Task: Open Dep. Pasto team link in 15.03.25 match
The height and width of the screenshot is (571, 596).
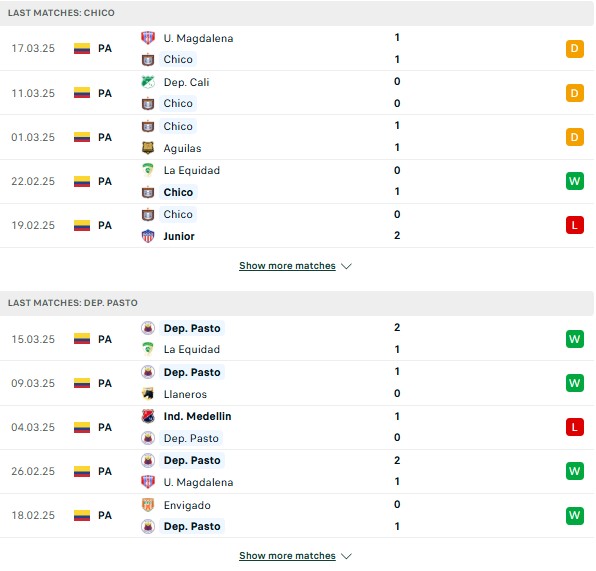Action: pyautogui.click(x=192, y=328)
